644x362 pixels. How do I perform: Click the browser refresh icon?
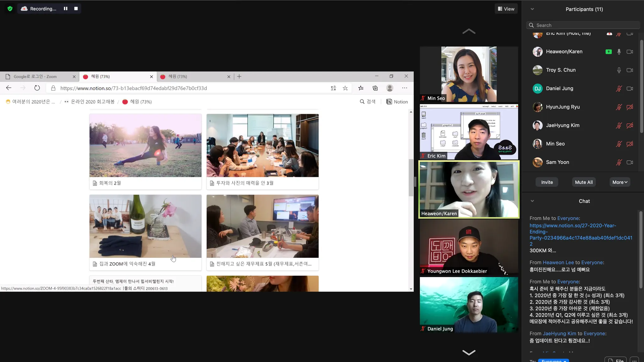pyautogui.click(x=37, y=88)
